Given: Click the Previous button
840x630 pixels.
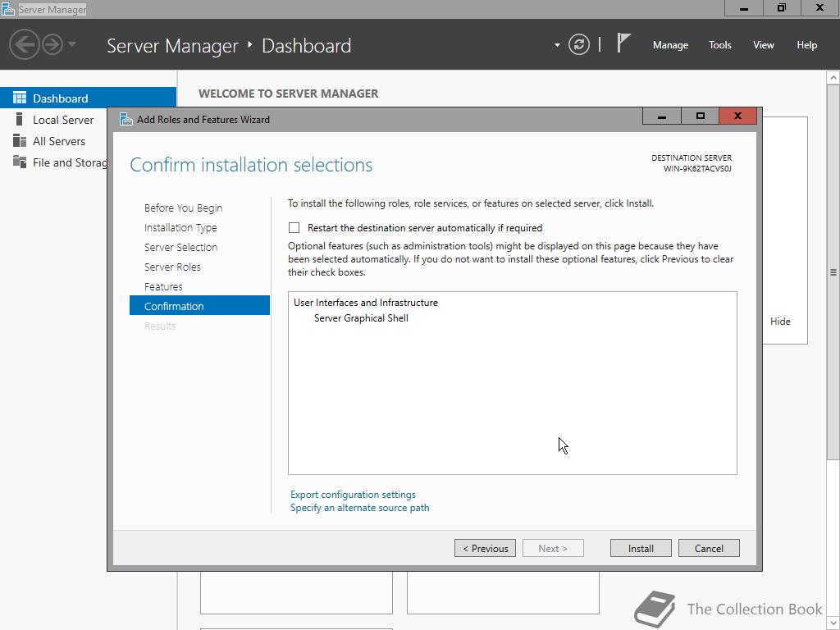Looking at the screenshot, I should (x=485, y=549).
